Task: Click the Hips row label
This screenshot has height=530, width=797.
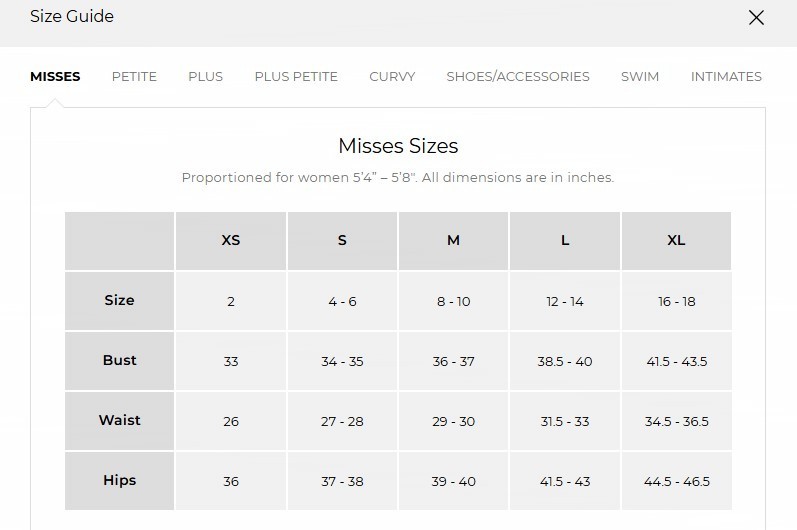Action: pos(119,481)
